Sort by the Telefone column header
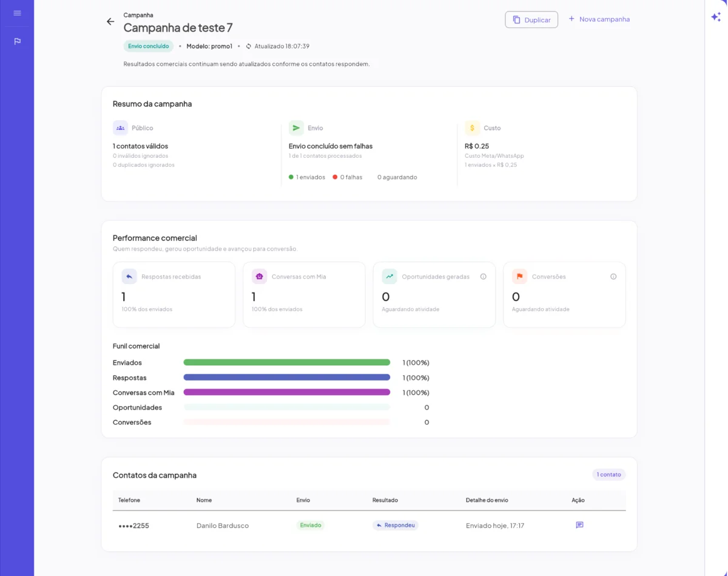This screenshot has height=576, width=728. tap(129, 500)
